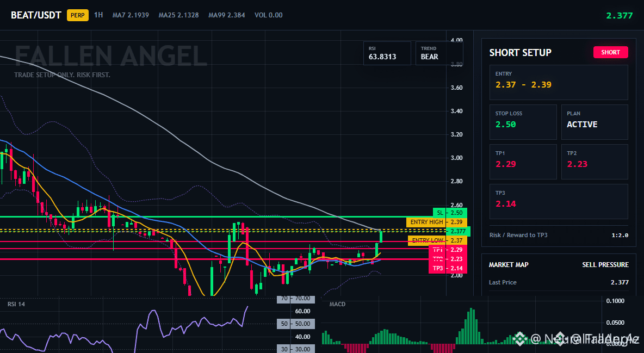Image resolution: width=644 pixels, height=353 pixels.
Task: Click the TP1 2.29 card
Action: (523, 162)
